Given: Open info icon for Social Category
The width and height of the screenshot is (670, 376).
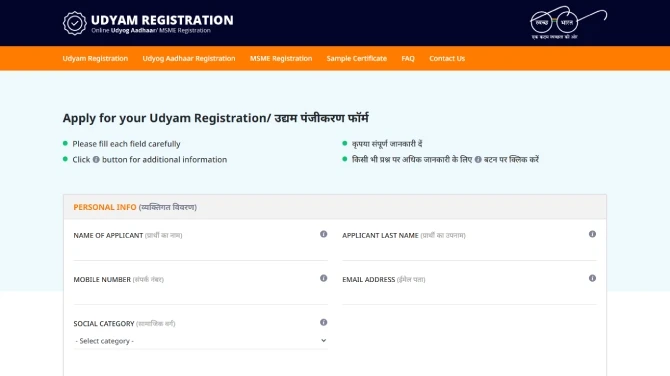Looking at the screenshot, I should click(323, 322).
